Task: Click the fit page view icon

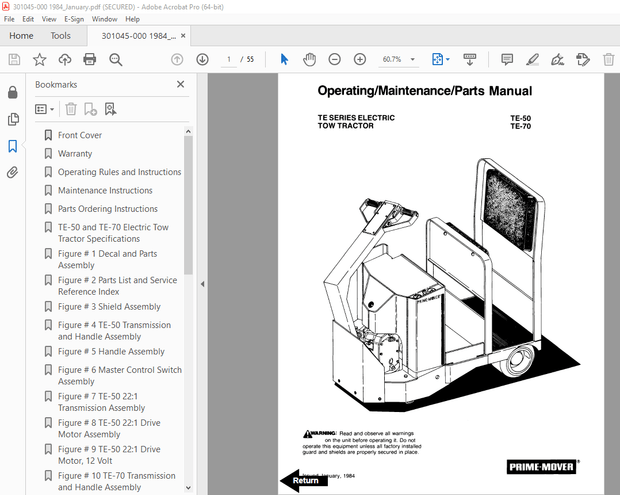Action: coord(437,60)
